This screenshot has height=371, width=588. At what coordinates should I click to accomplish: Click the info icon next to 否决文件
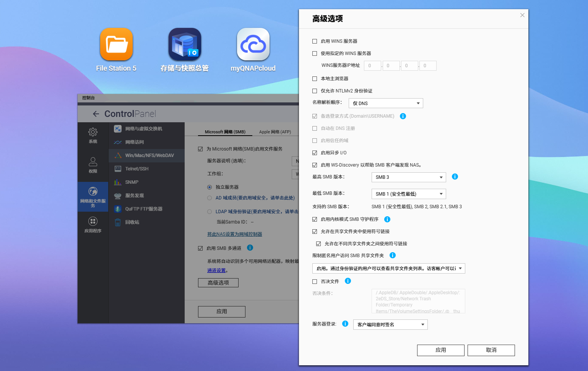[x=348, y=281]
